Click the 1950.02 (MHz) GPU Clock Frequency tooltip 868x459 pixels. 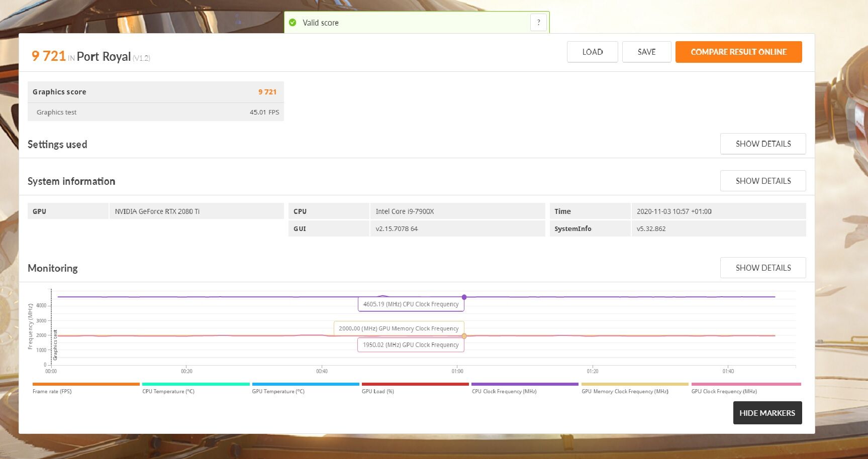(x=411, y=345)
